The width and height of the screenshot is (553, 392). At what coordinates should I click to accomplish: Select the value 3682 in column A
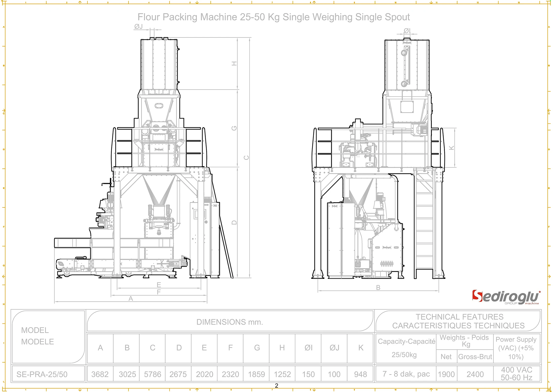pos(100,374)
